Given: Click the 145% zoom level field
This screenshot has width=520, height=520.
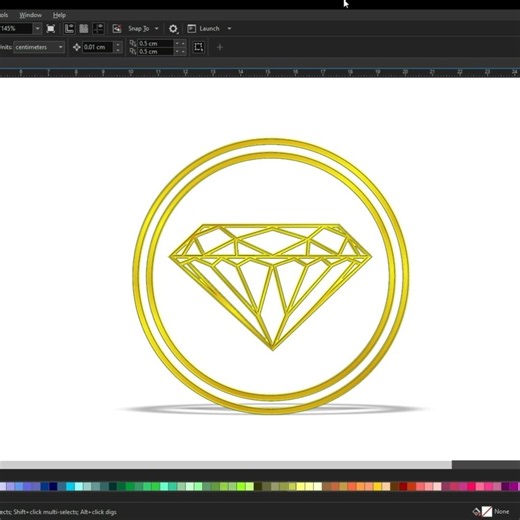Looking at the screenshot, I should coord(16,29).
